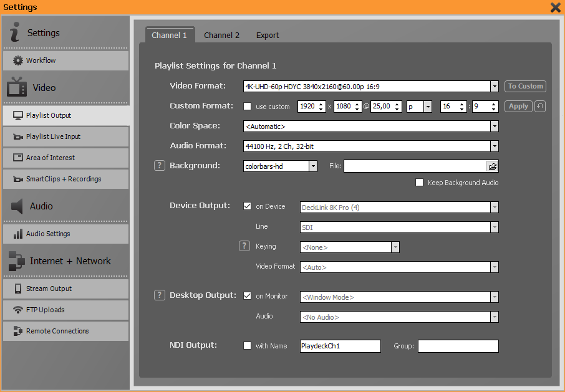Decrease custom height 1080 with down arrow

pos(357,109)
